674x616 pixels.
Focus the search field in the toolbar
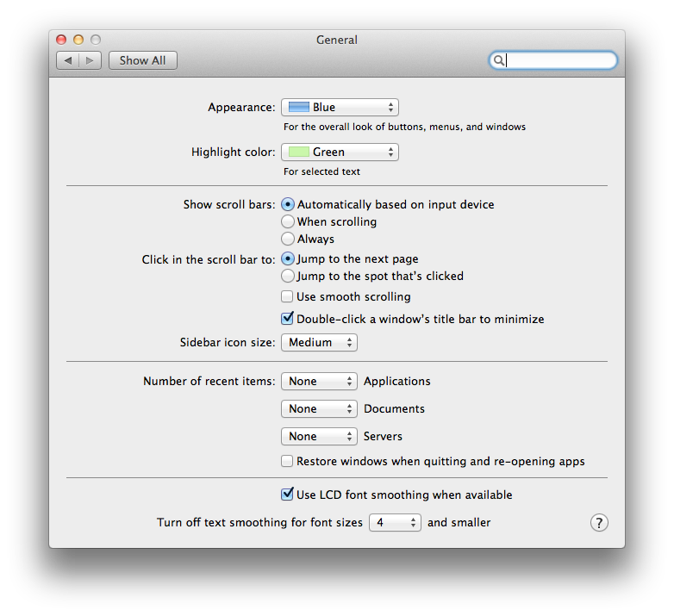(553, 60)
